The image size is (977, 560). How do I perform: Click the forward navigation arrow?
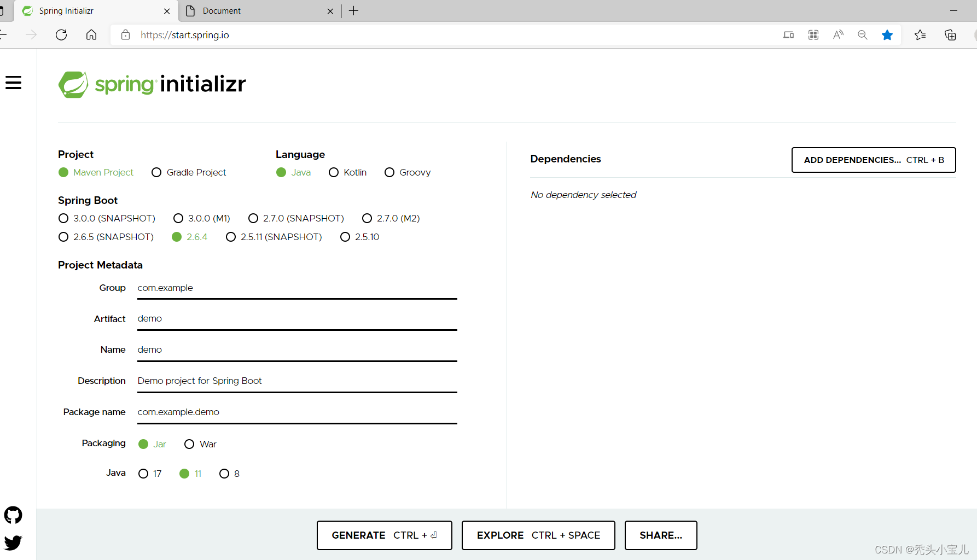[31, 35]
